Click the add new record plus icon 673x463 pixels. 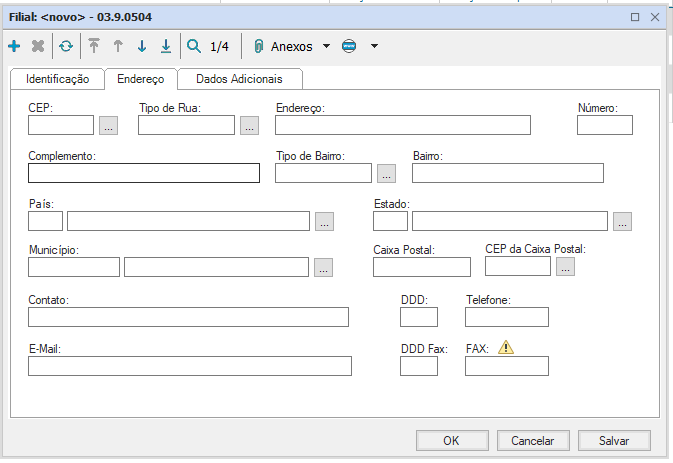(x=14, y=46)
